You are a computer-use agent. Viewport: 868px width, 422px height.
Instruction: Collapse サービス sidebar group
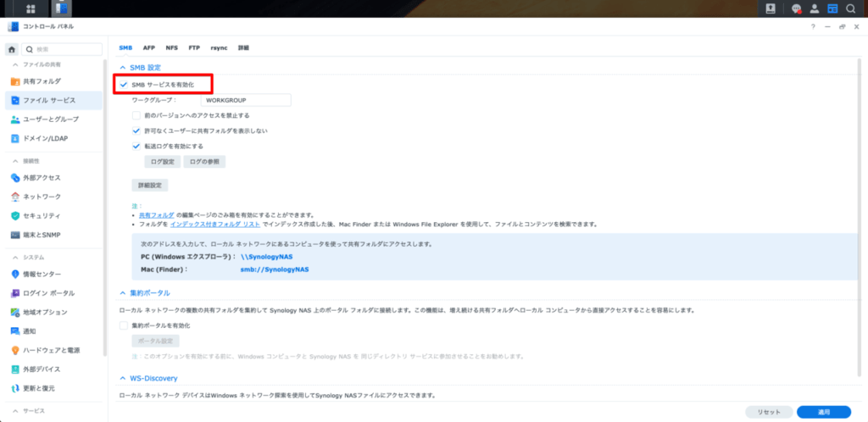click(x=15, y=411)
